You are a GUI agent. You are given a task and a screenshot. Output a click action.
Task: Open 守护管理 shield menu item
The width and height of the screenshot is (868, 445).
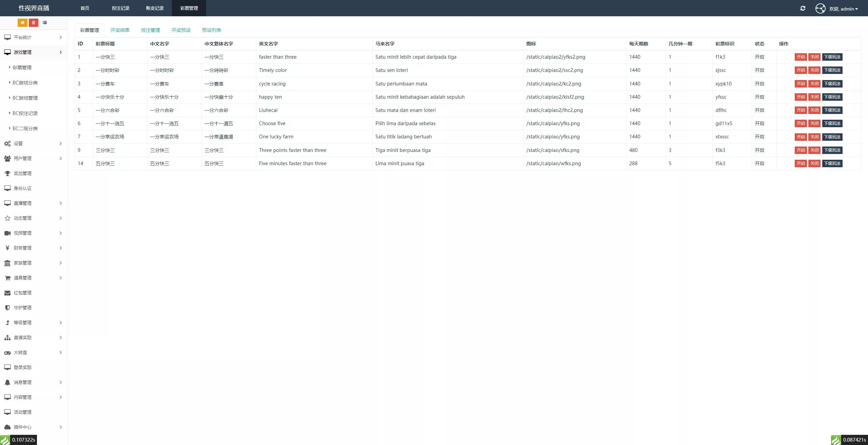click(x=22, y=308)
